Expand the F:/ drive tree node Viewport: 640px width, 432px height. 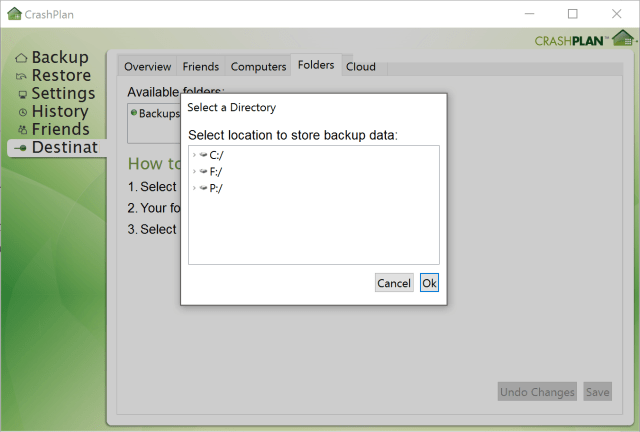pyautogui.click(x=194, y=171)
